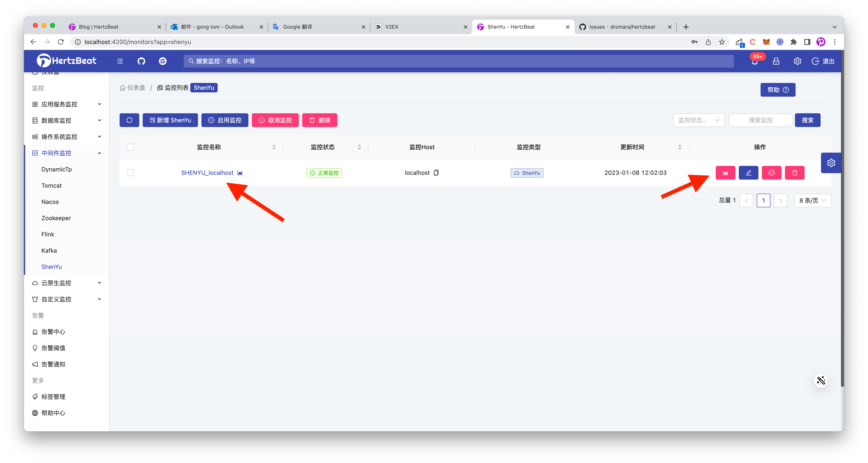Screen dimensions: 868x463
Task: Click the blue edit pencil button in row
Action: point(748,173)
